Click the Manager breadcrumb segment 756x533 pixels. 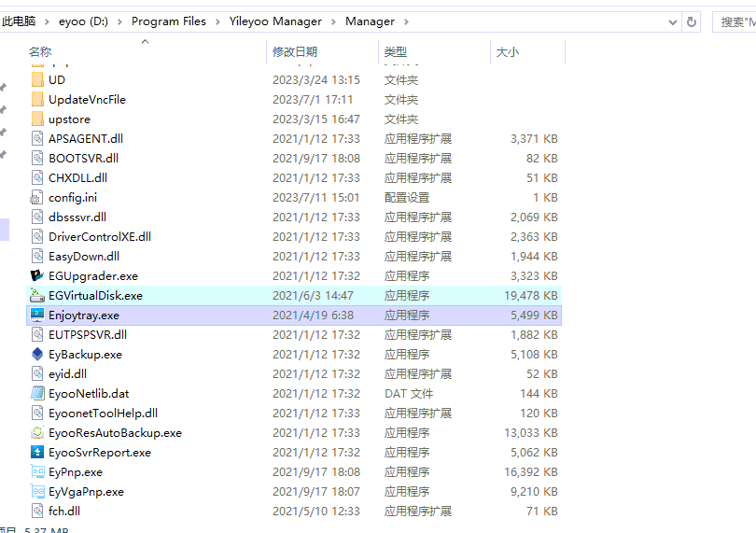point(370,21)
